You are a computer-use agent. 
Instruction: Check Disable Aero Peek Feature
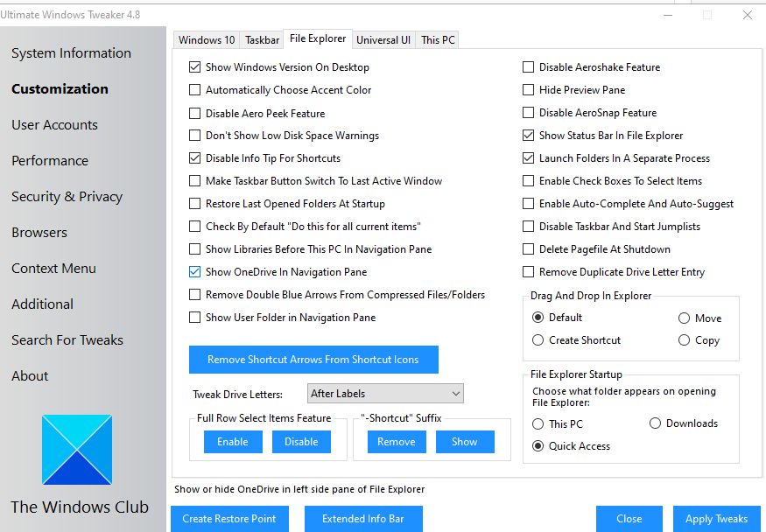195,113
